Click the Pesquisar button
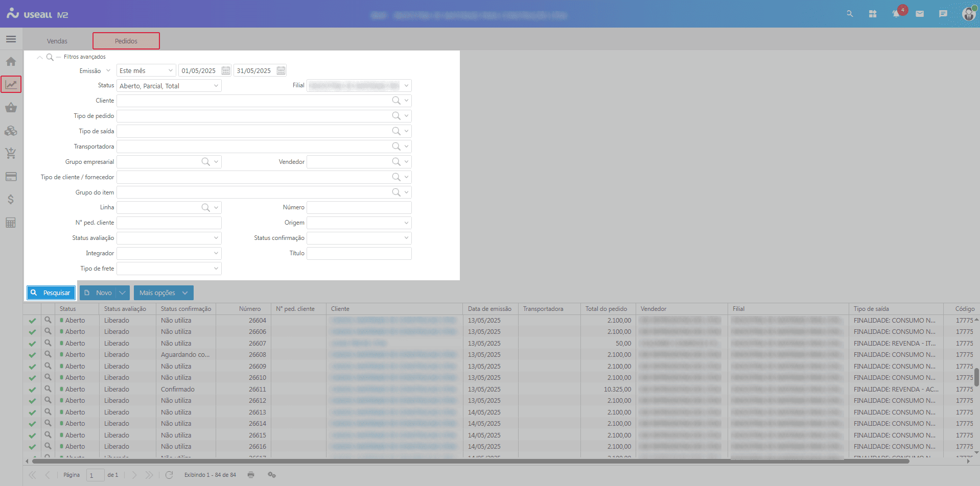 pyautogui.click(x=51, y=293)
